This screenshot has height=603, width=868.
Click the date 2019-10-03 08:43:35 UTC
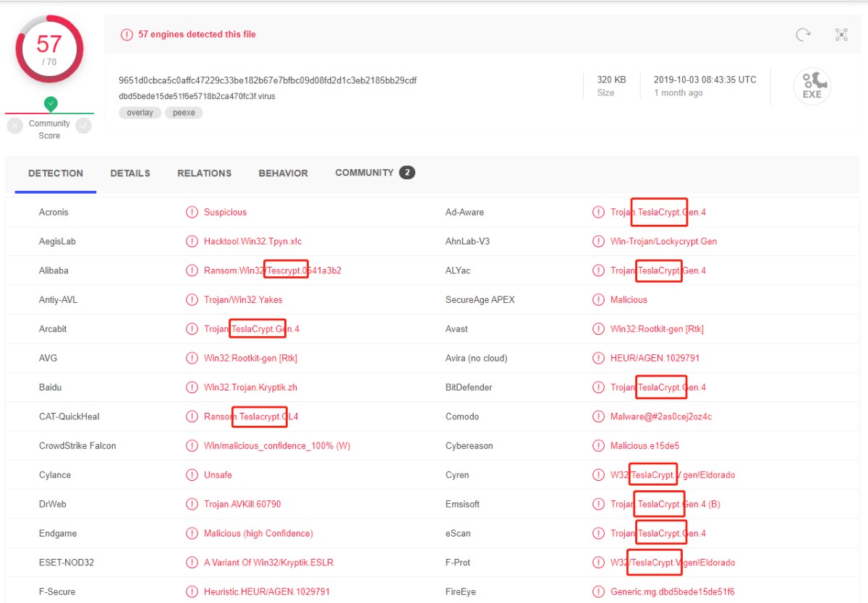click(x=705, y=80)
